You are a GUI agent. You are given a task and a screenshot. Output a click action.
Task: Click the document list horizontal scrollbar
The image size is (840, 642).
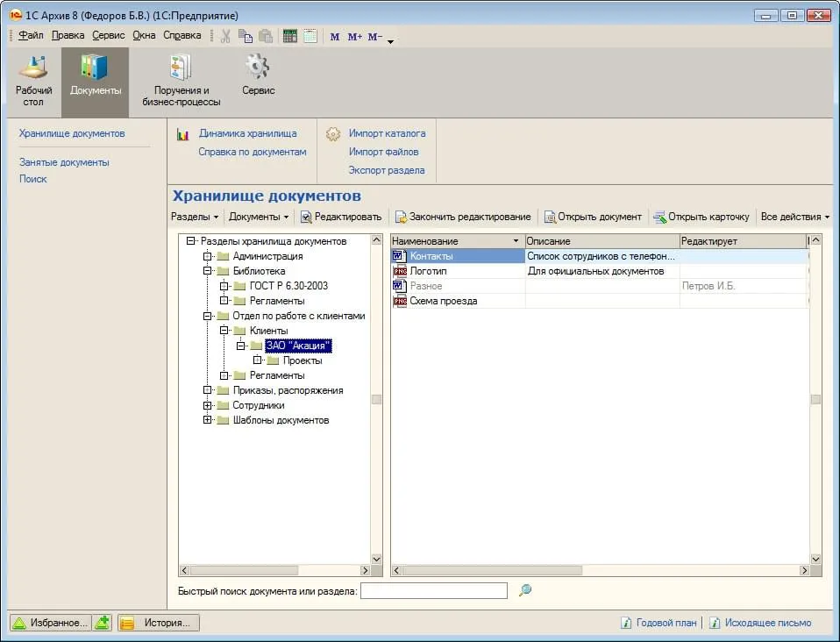click(600, 571)
